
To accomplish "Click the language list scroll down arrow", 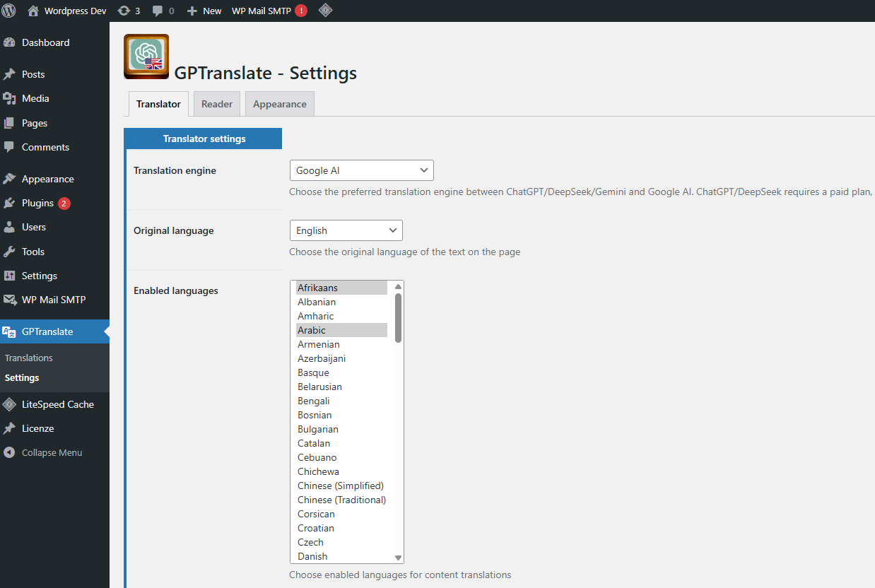I will tap(398, 558).
